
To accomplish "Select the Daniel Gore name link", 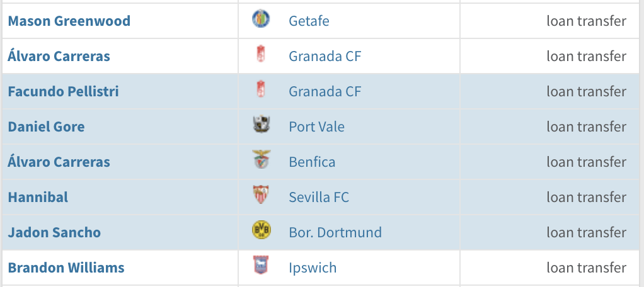I will coord(46,127).
